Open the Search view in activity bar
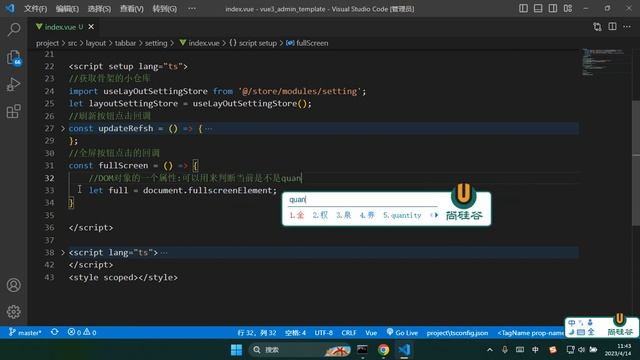This screenshot has height=360, width=640. coord(14,29)
